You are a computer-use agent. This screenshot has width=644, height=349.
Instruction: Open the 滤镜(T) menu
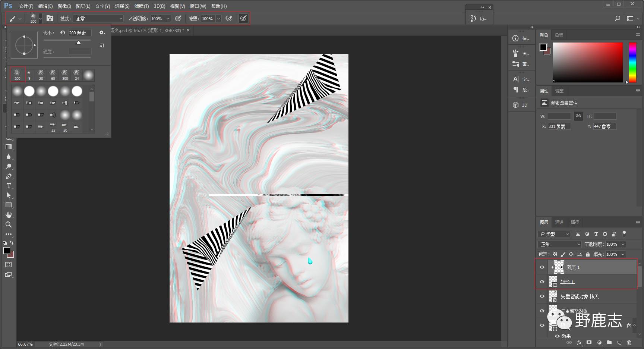point(141,6)
